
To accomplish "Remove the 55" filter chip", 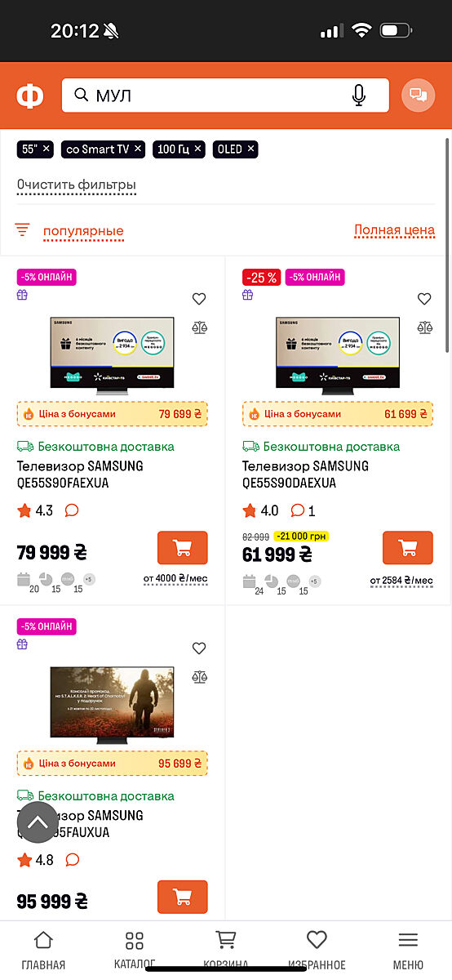I will tap(47, 149).
